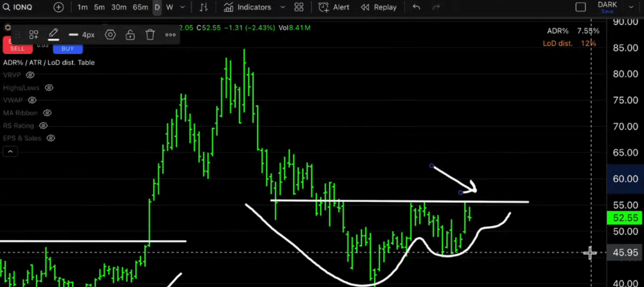Lock the selected drawing
This screenshot has height=287, width=644.
click(130, 35)
